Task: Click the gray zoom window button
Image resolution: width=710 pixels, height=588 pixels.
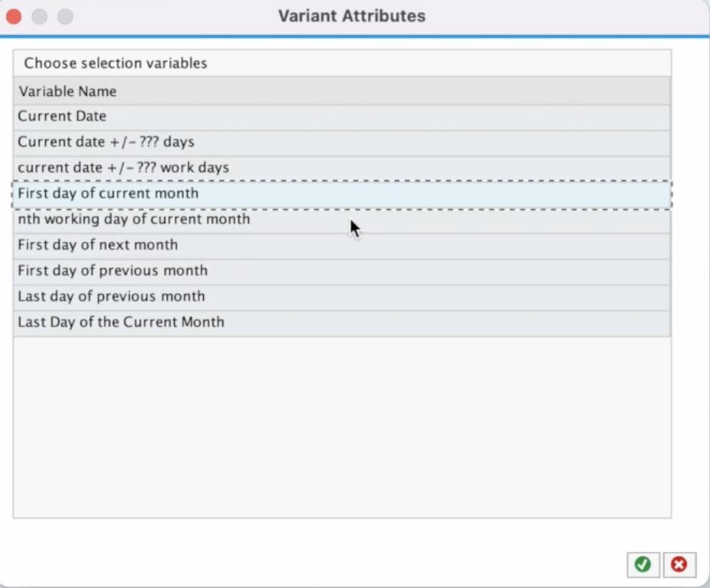Action: [65, 16]
